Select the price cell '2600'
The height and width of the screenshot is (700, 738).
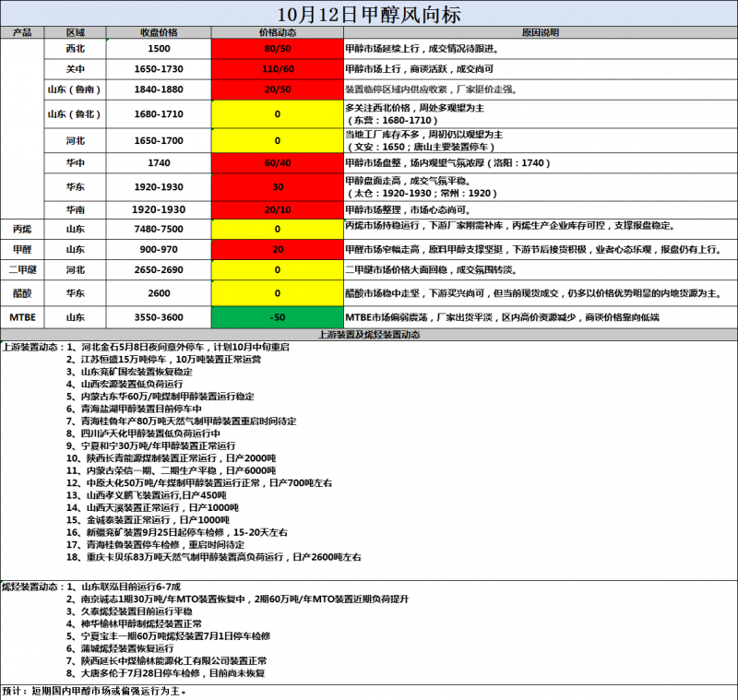click(159, 293)
